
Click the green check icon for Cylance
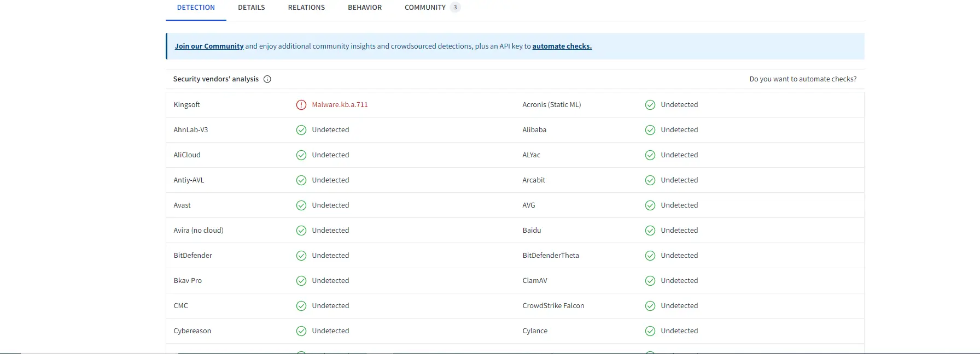point(650,331)
